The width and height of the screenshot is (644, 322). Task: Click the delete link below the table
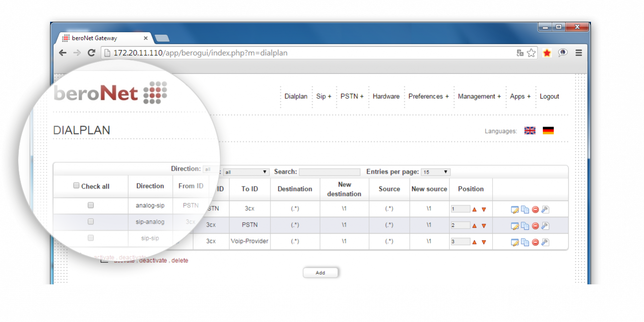tap(180, 260)
